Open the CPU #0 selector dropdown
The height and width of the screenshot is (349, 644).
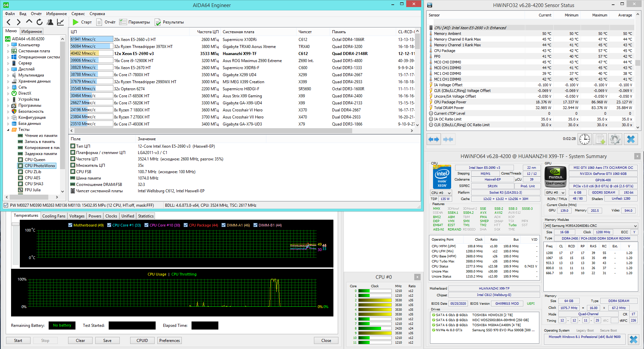441,193
